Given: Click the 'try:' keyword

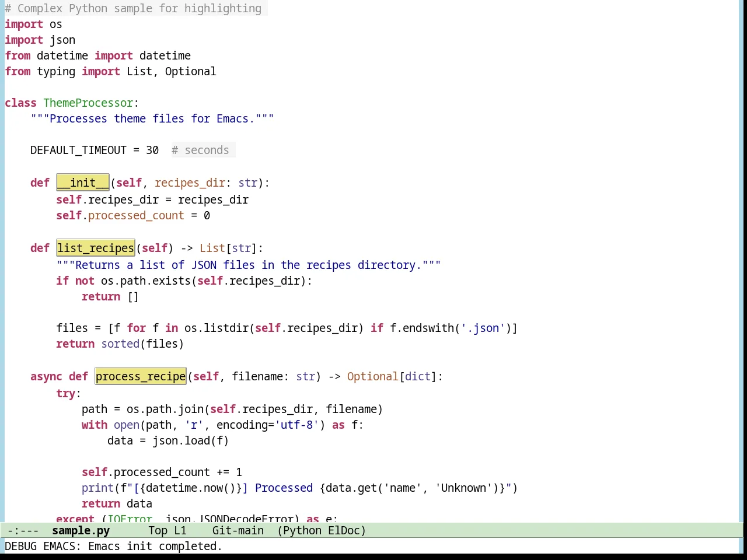Looking at the screenshot, I should click(x=69, y=393).
